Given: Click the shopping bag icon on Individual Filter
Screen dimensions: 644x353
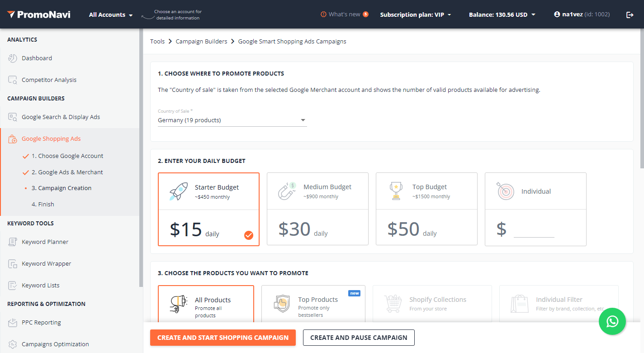Looking at the screenshot, I should click(519, 304).
